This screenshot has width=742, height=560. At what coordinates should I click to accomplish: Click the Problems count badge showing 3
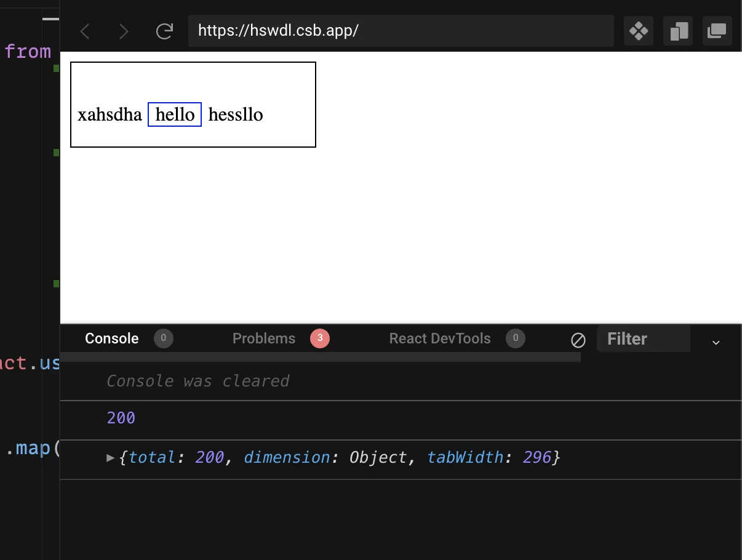tap(320, 338)
